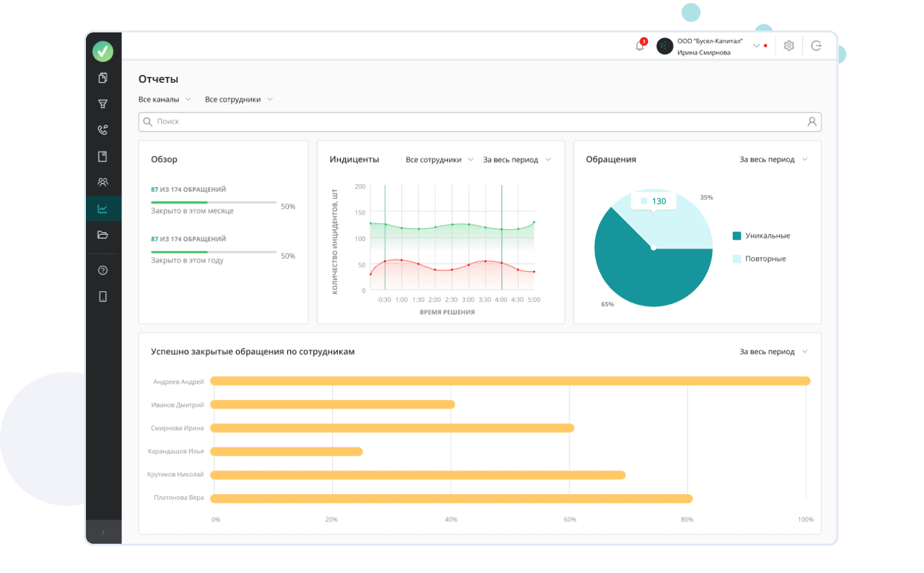Click the 'ВРЕМЯ РЕШЕНИЯ' axis label
The width and height of the screenshot is (924, 573).
[447, 312]
